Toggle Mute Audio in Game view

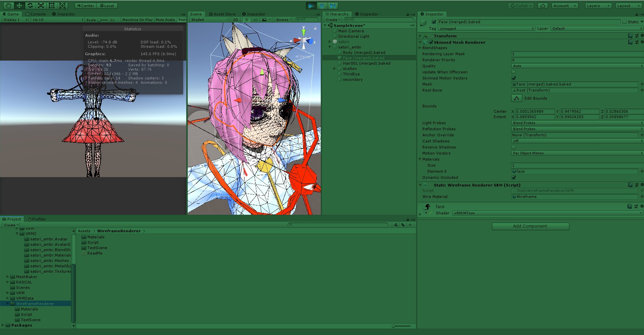[165, 20]
